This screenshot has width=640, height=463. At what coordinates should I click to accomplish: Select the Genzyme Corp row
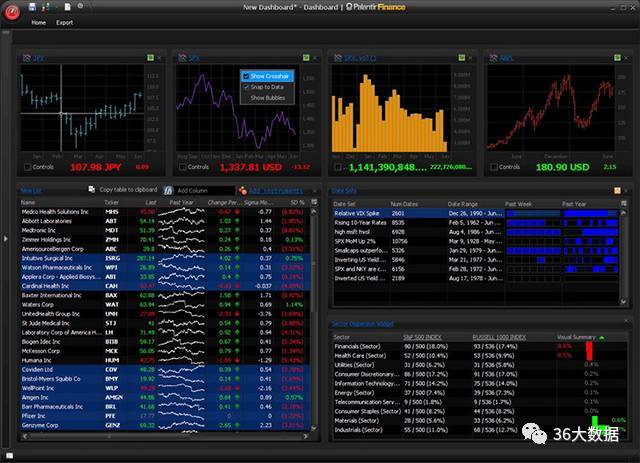point(165,425)
